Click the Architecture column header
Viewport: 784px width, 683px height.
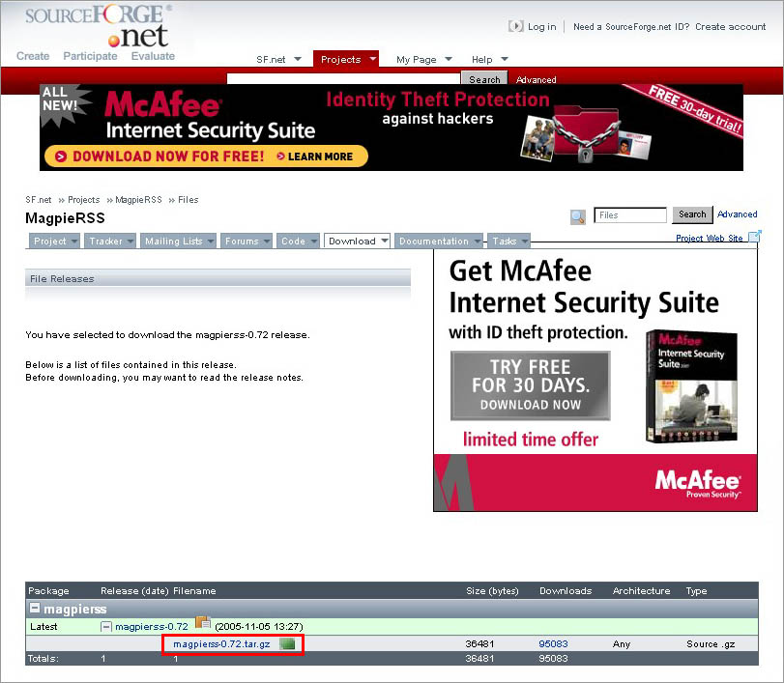click(x=641, y=590)
